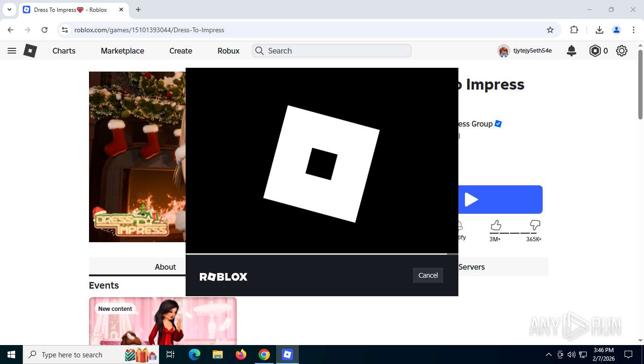The height and width of the screenshot is (364, 644).
Task: Open Windows Start menu
Action: pyautogui.click(x=11, y=355)
